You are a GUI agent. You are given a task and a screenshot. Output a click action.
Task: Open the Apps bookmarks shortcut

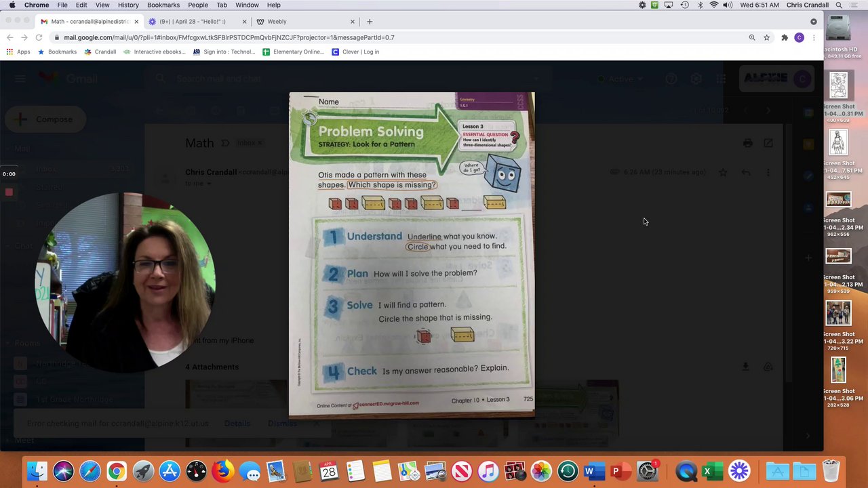coord(18,52)
